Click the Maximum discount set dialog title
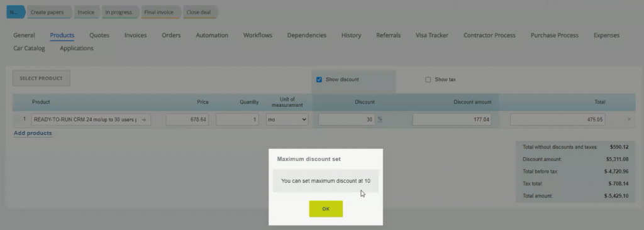The width and height of the screenshot is (644, 230). click(309, 159)
